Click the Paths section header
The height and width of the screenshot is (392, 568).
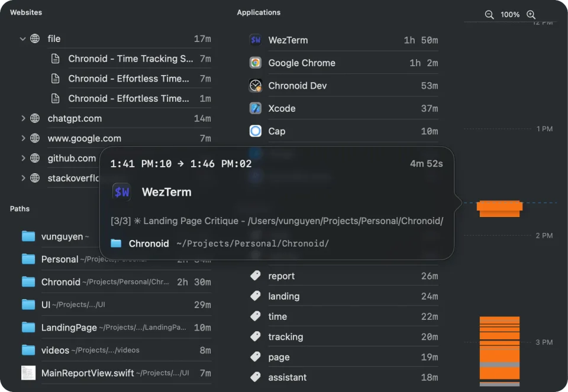[20, 209]
